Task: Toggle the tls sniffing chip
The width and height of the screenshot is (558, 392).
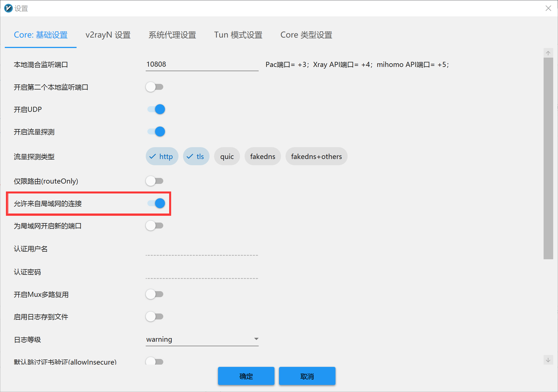Action: click(x=196, y=156)
